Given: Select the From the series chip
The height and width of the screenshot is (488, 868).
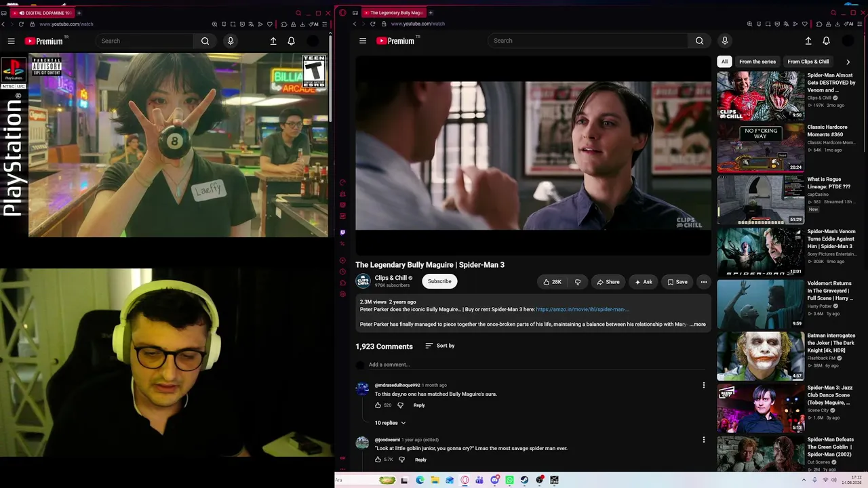Looking at the screenshot, I should [757, 62].
